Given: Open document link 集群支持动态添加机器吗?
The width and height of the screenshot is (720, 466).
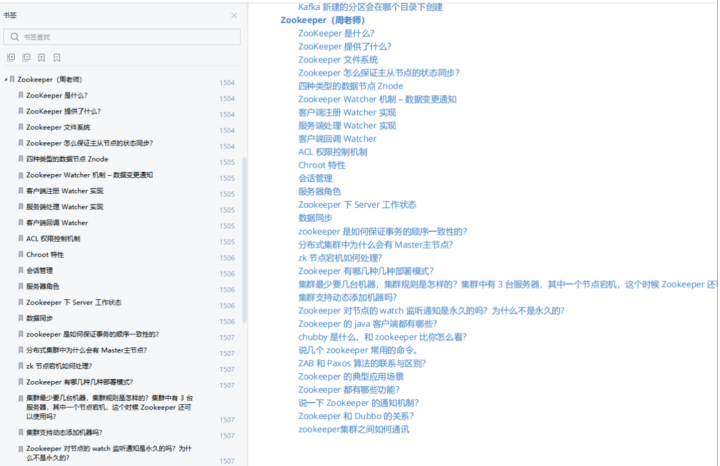Looking at the screenshot, I should pos(348,297).
